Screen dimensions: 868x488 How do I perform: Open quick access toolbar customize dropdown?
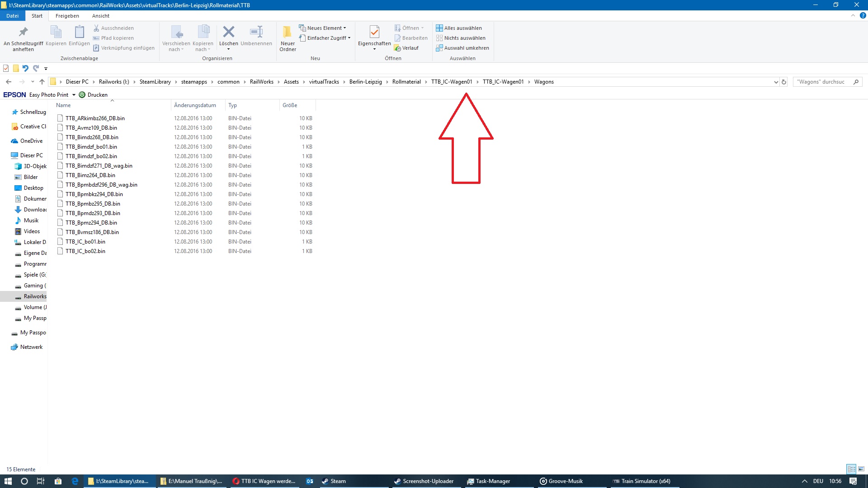click(46, 69)
